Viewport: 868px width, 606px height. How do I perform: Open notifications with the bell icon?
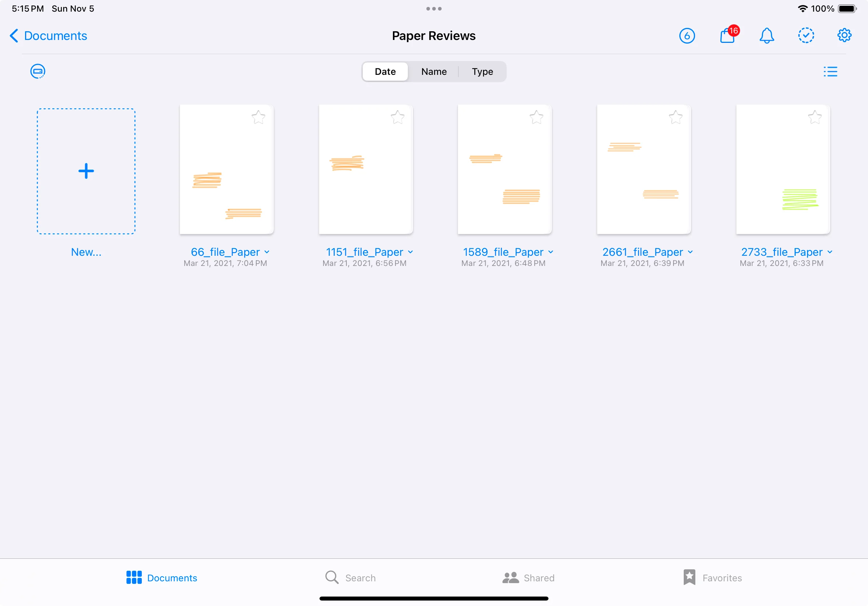tap(767, 36)
